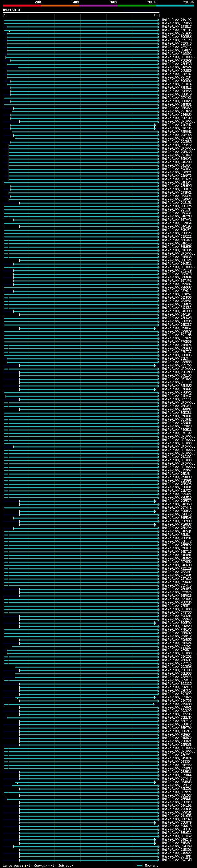Screen dimensions: 197x868
Task: Select hit label UniRef100_Q40194
Action: pyautogui.click(x=177, y=315)
